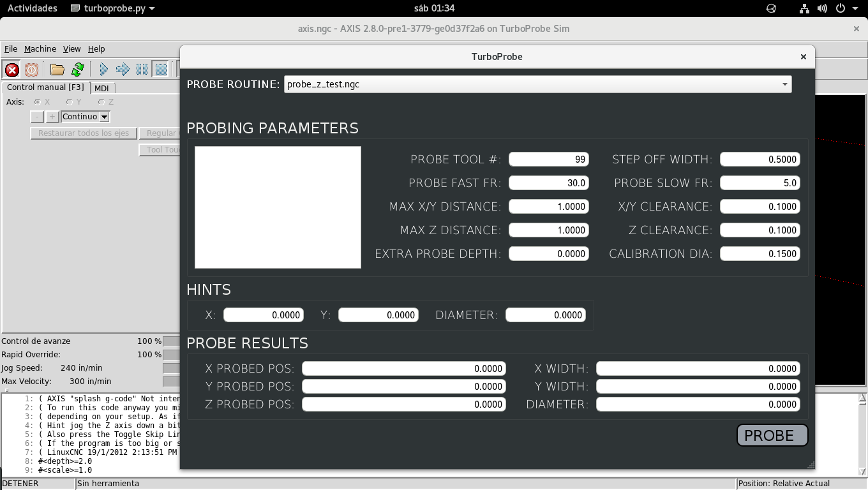This screenshot has height=490, width=868.
Task: Click status text 'Sin herramienta'
Action: tap(108, 484)
